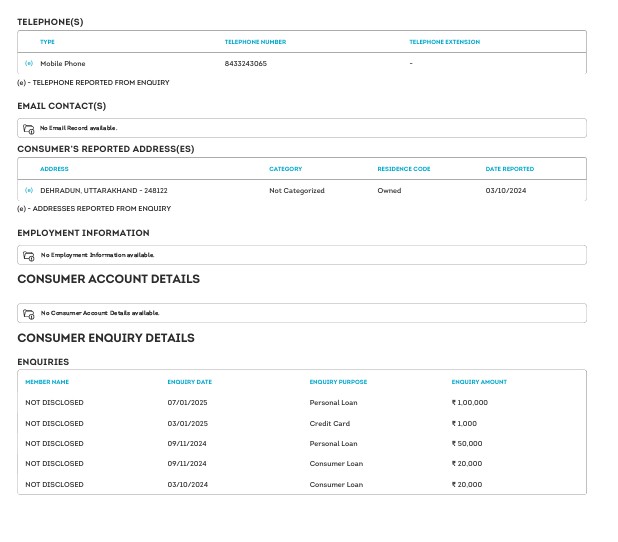Select the phone number 8433243065
618x542 pixels.
coord(245,63)
